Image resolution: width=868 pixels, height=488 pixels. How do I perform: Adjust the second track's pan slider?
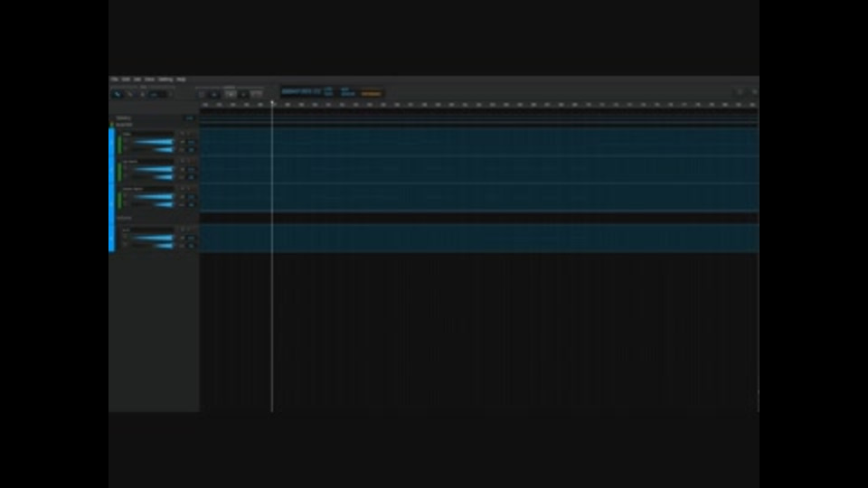tap(164, 177)
